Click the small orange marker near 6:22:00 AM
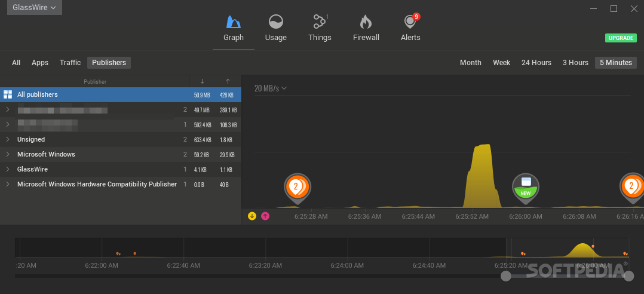Image resolution: width=644 pixels, height=294 pixels. 118,254
